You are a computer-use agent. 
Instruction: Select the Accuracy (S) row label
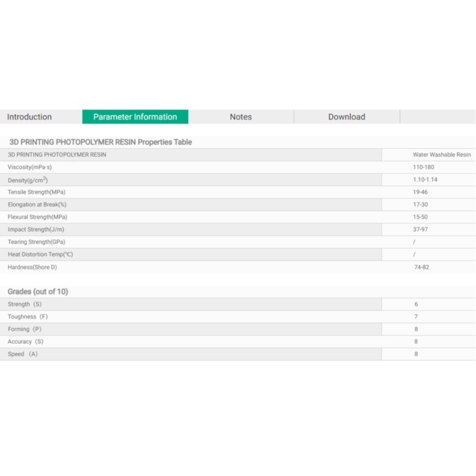click(25, 342)
